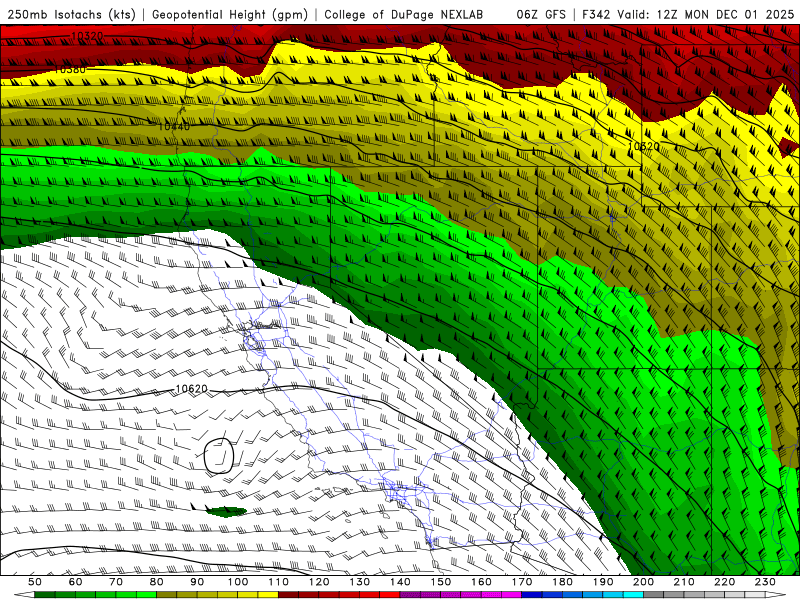Click the small dark green isotach patch offshore
The height and width of the screenshot is (600, 800).
(226, 511)
